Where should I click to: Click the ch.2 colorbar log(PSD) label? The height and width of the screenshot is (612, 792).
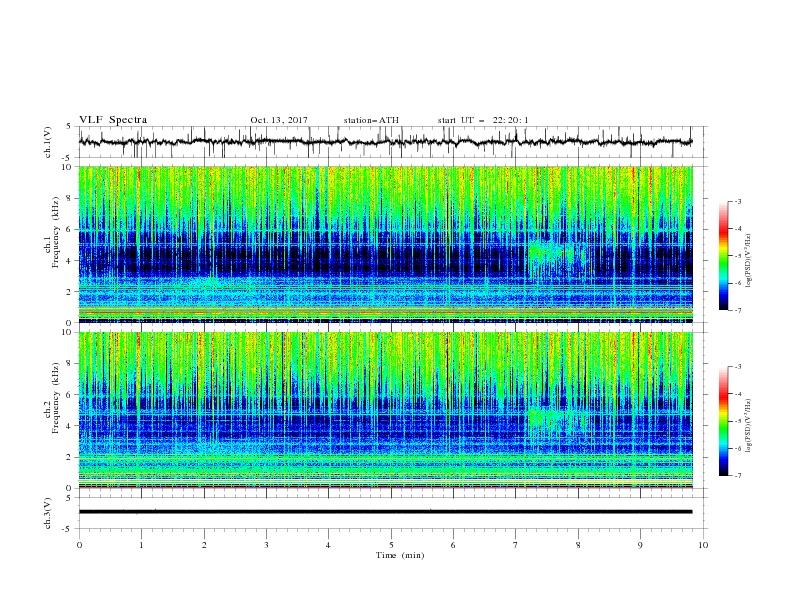click(748, 426)
